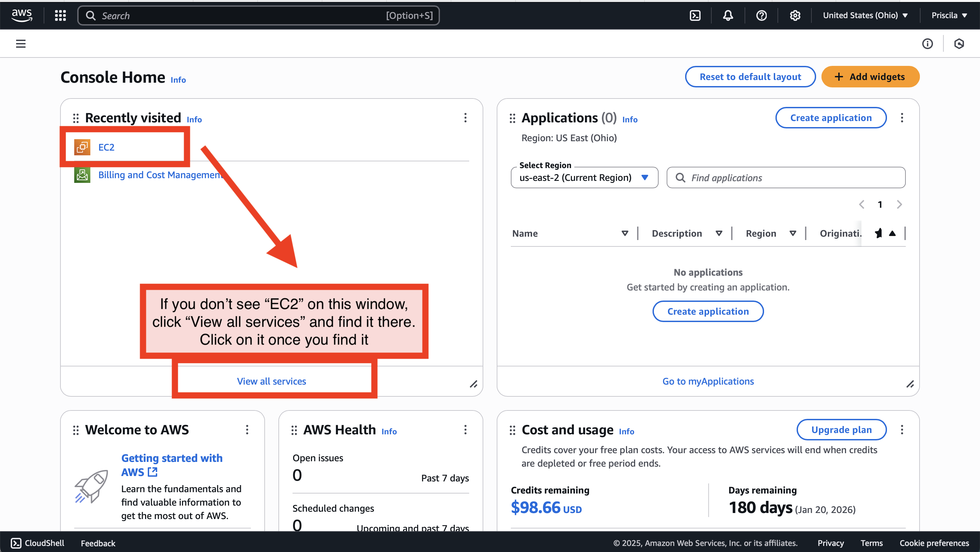
Task: Open the Select Region us-east-2 dropdown
Action: point(584,178)
